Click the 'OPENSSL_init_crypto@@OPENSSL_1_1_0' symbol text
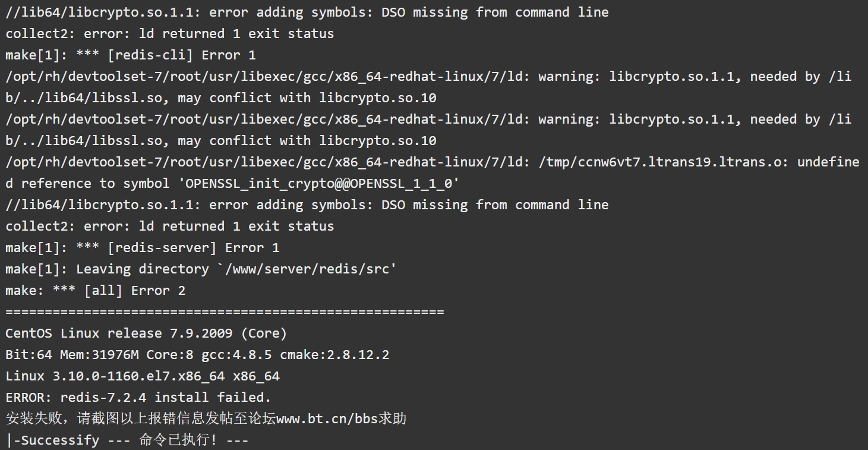The image size is (868, 450). tap(318, 183)
